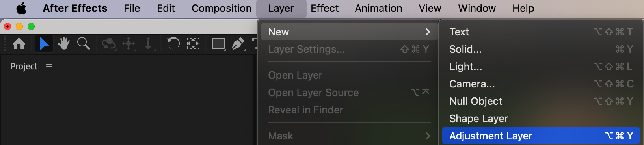Select the Selection arrow tool
The height and width of the screenshot is (145, 644).
(x=44, y=43)
